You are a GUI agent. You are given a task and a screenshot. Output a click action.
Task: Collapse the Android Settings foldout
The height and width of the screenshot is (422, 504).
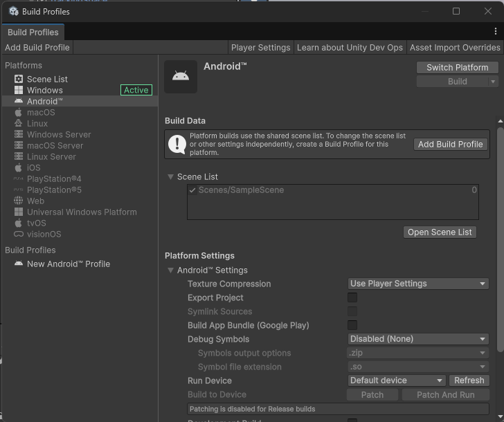point(171,270)
